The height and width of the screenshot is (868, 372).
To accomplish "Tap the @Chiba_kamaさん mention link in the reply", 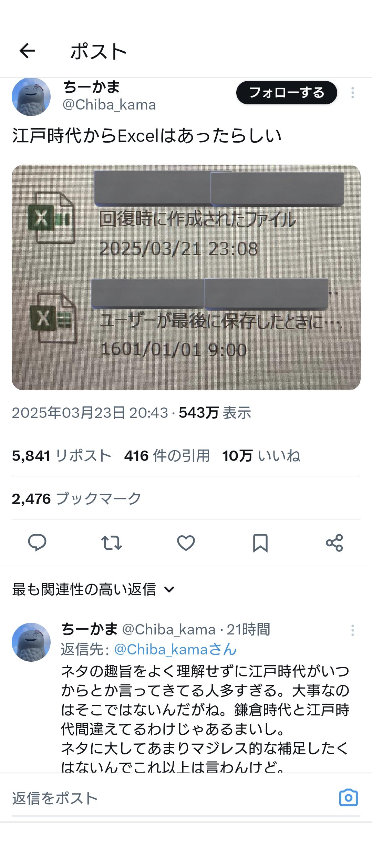I will (x=175, y=649).
